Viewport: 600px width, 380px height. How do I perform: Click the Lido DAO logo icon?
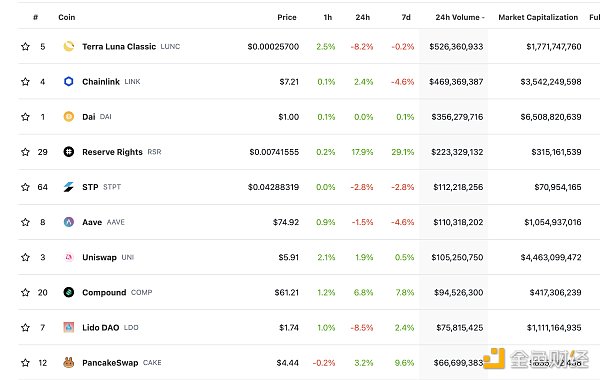(x=68, y=328)
